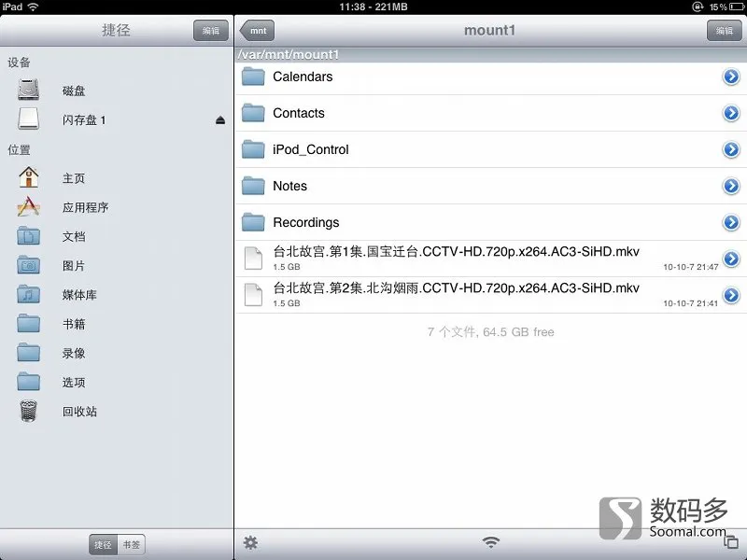
Task: Tap the multi-window icon at bottom right
Action: pyautogui.click(x=731, y=542)
